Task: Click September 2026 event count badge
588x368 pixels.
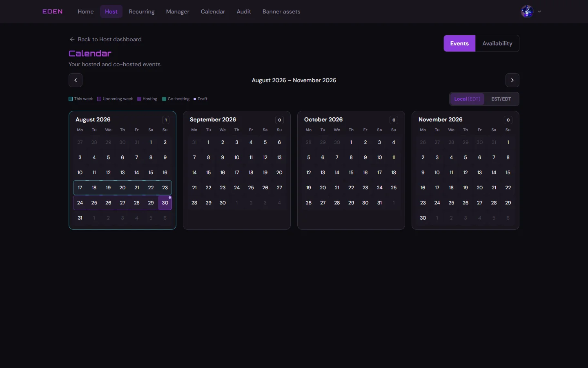Action: (x=279, y=120)
